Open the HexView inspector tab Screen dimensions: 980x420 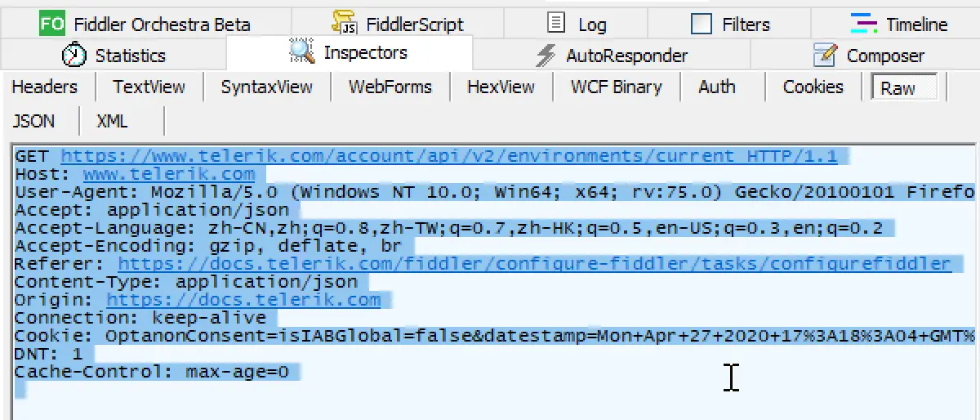501,87
